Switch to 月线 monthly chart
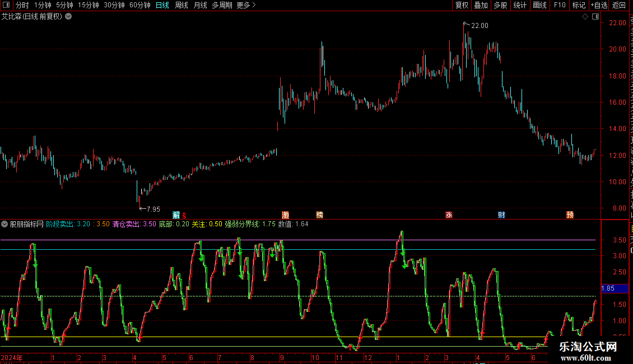 [200, 5]
